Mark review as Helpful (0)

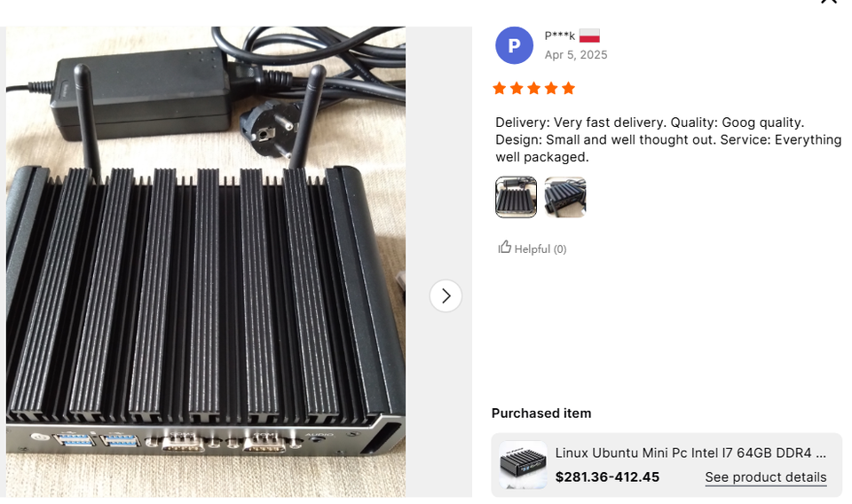point(532,248)
